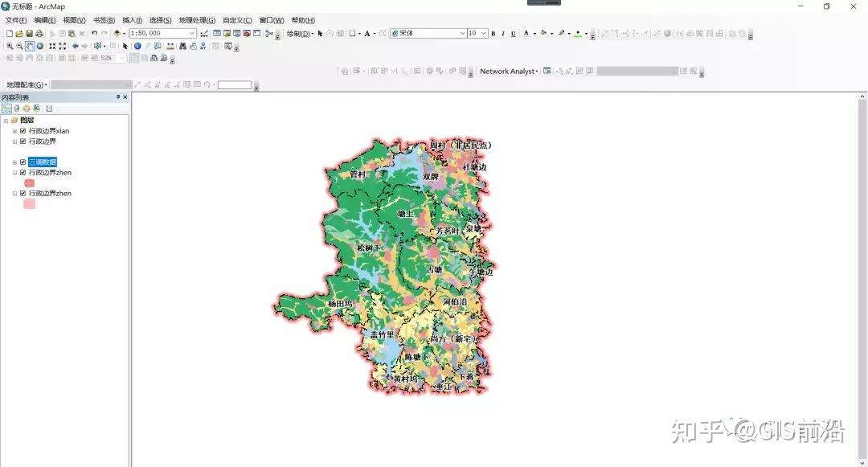Screen dimensions: 868x467
Task: Select the Zoom Out tool
Action: pyautogui.click(x=19, y=46)
